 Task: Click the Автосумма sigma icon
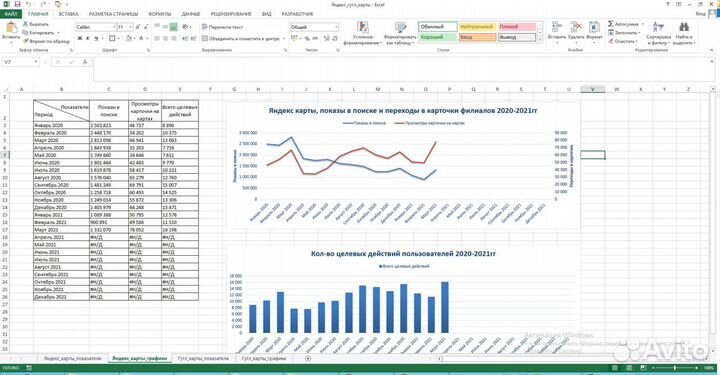(x=611, y=24)
